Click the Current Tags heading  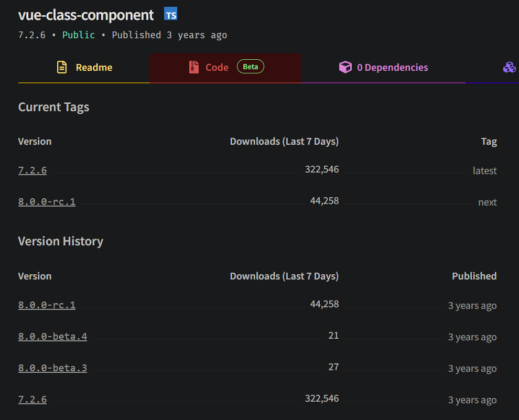coord(53,107)
